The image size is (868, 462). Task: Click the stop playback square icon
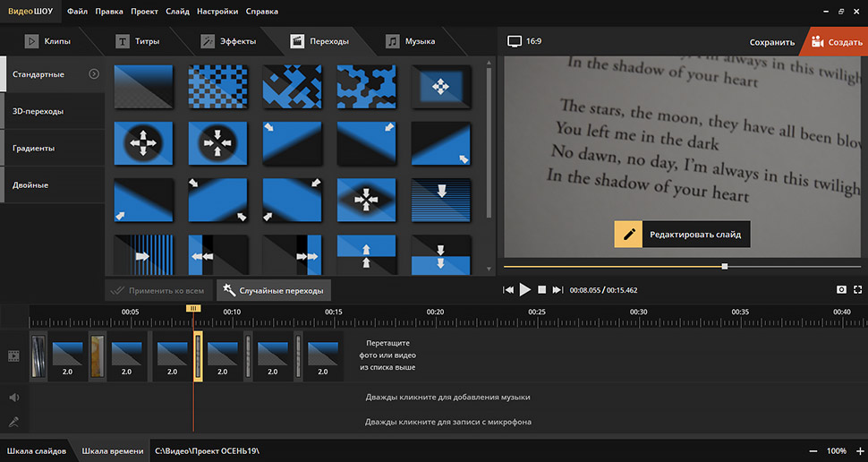point(541,290)
